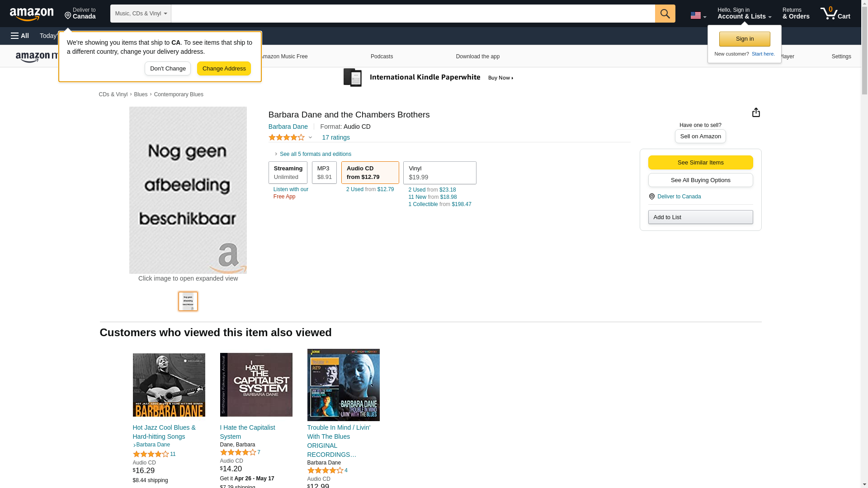
Task: Click the product image thumbnail below cover
Action: 188,301
